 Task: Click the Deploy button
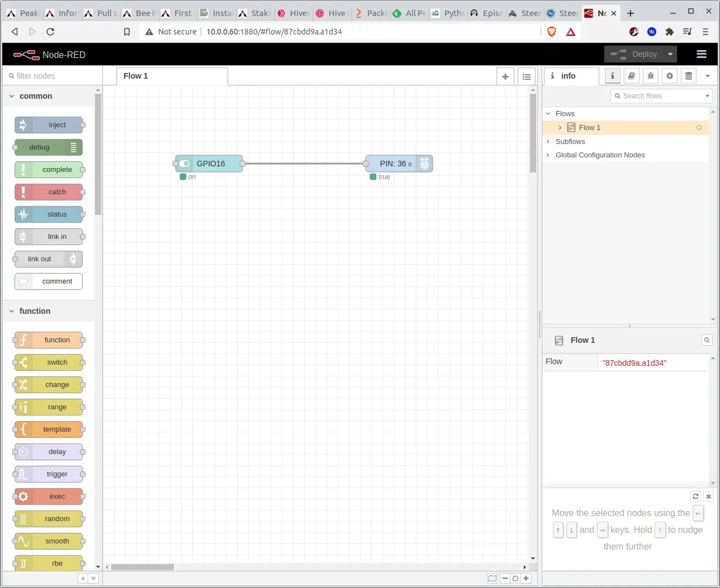click(634, 54)
